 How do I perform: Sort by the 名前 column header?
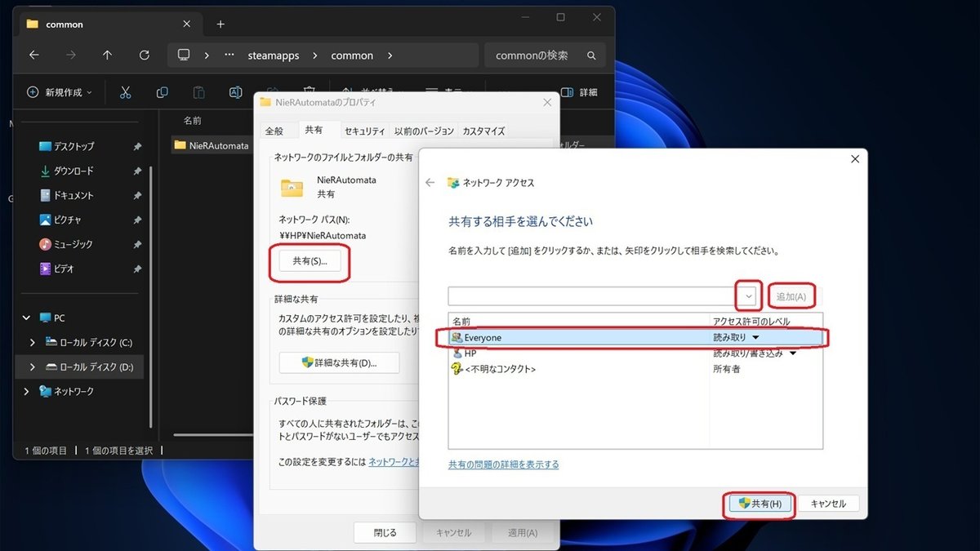point(193,120)
